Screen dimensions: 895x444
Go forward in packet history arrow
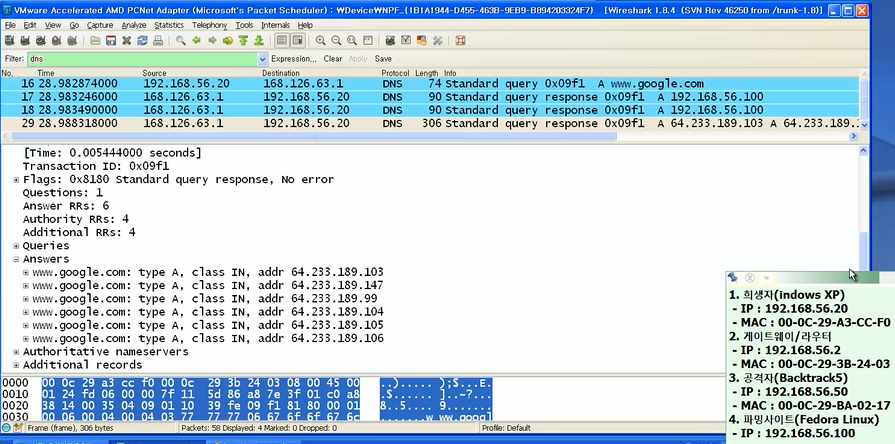[x=212, y=41]
